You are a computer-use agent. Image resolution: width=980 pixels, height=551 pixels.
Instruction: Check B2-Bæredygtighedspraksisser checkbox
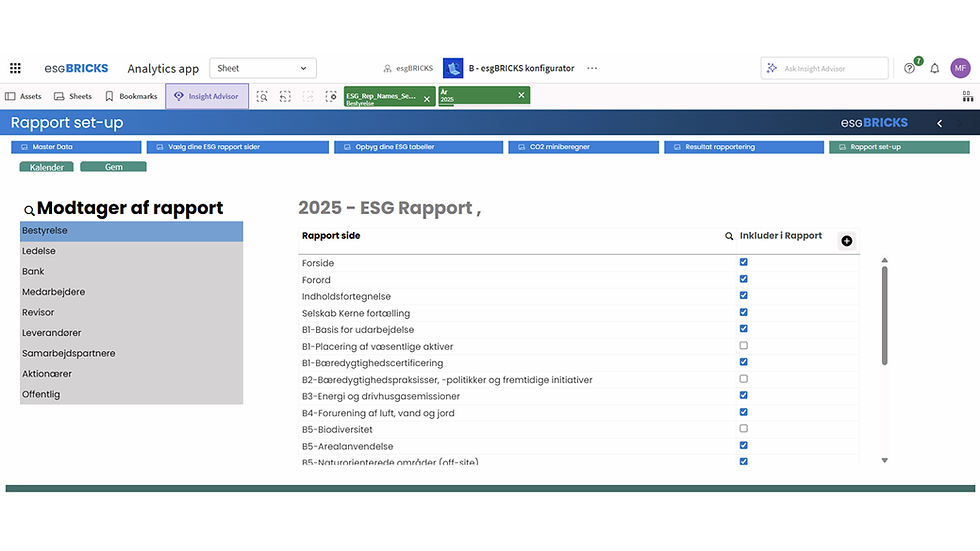(x=744, y=379)
